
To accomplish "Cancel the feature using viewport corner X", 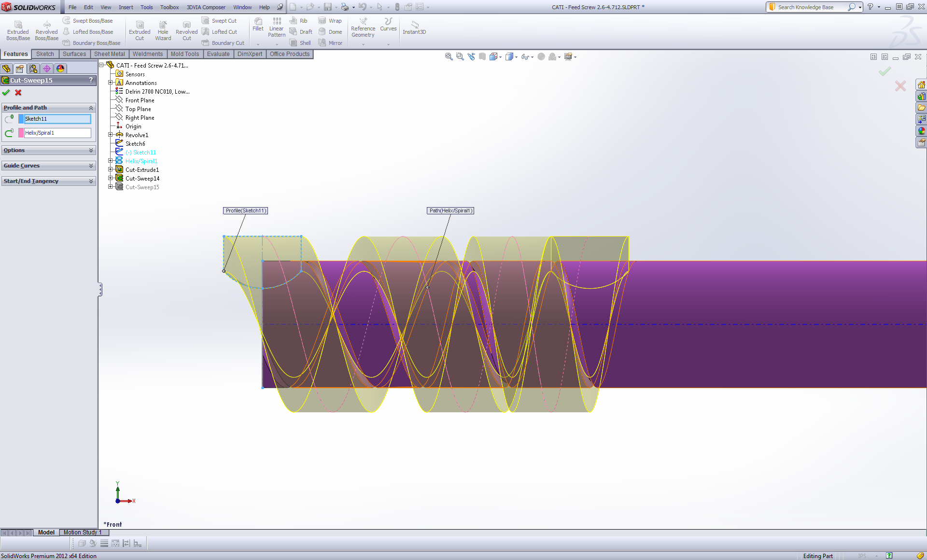I will pos(900,86).
